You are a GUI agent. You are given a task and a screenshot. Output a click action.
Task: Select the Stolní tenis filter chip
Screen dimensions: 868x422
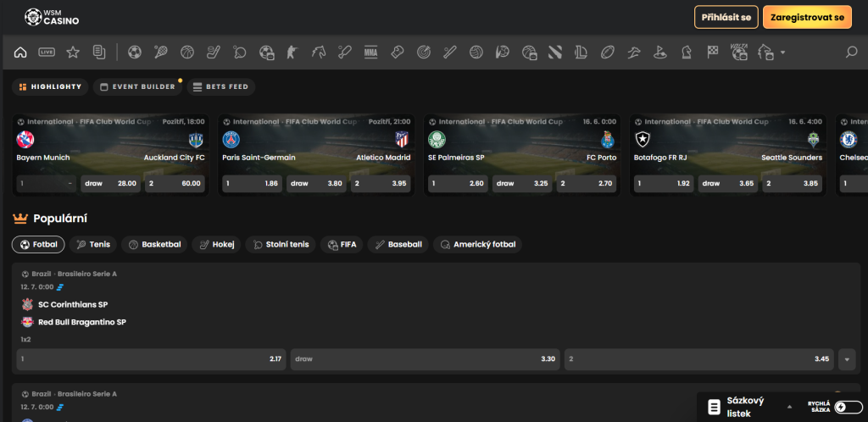click(x=281, y=244)
